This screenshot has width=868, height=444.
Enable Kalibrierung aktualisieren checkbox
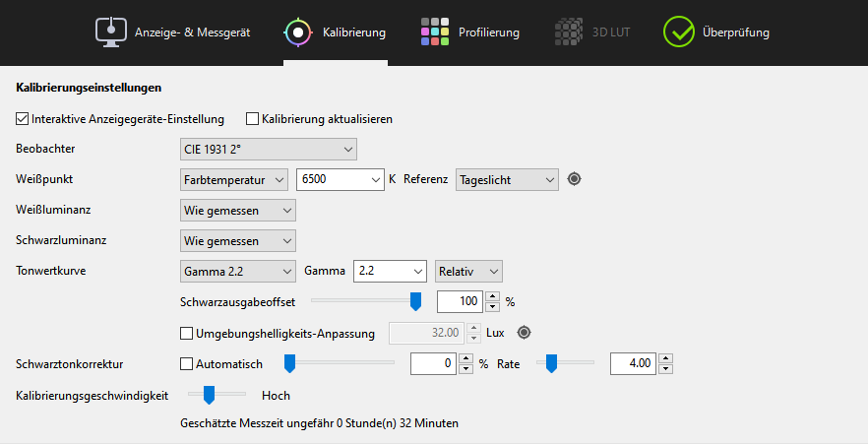pos(252,119)
